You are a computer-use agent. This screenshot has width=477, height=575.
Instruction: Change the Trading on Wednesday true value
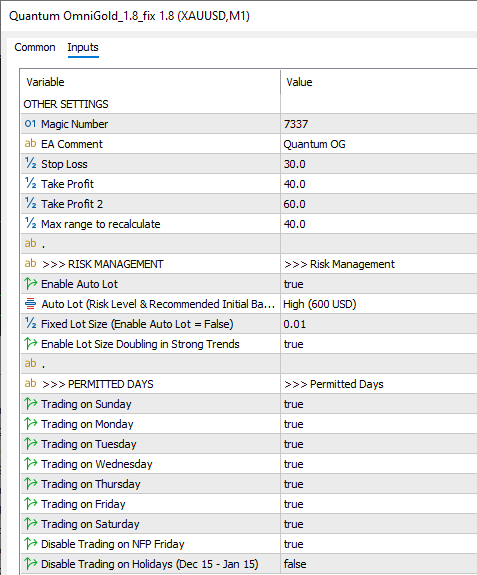point(293,464)
